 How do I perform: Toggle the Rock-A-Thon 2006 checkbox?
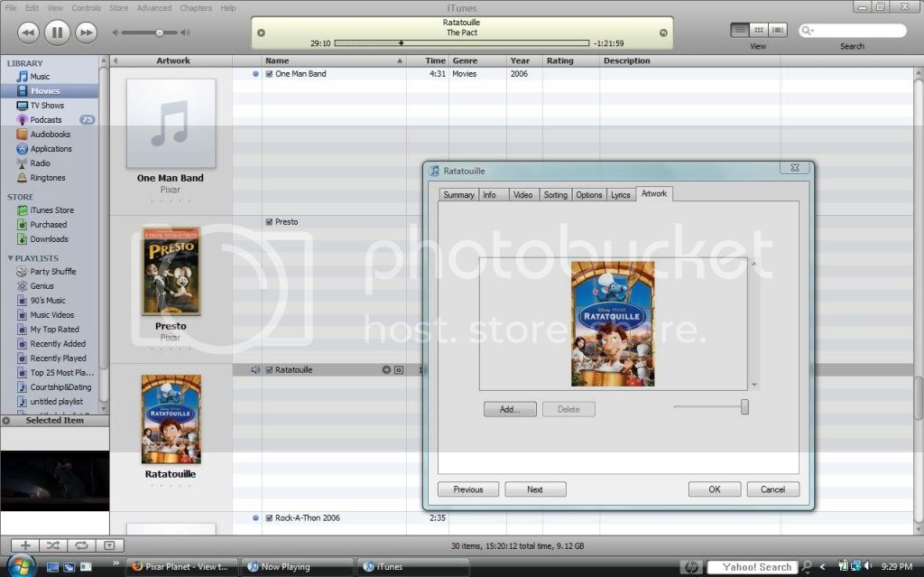269,518
